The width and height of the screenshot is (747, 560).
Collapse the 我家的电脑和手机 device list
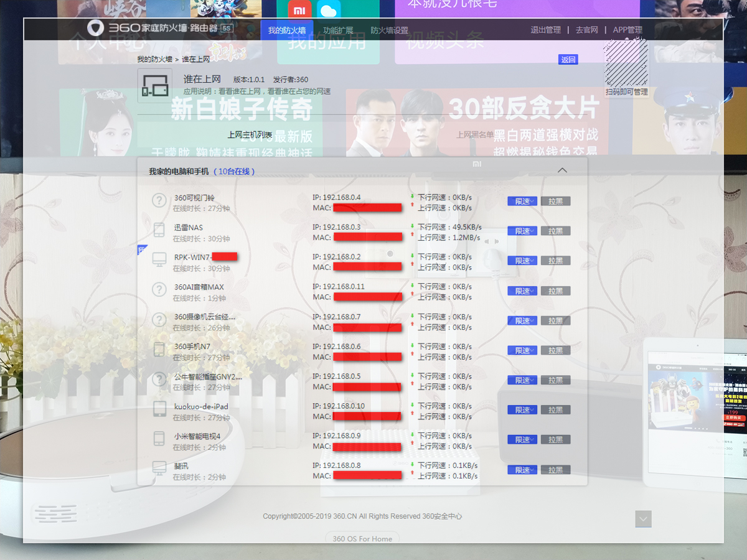[562, 170]
